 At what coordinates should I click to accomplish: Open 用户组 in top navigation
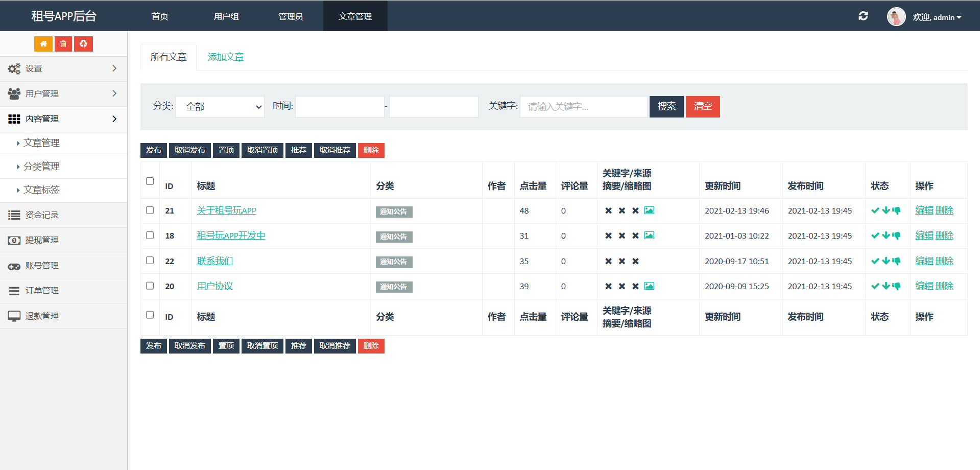click(x=226, y=16)
